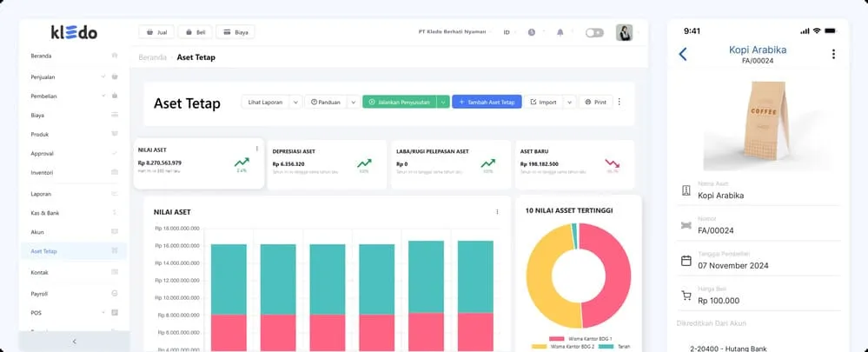Click the Beranda home icon
This screenshot has height=352, width=868.
click(x=115, y=56)
